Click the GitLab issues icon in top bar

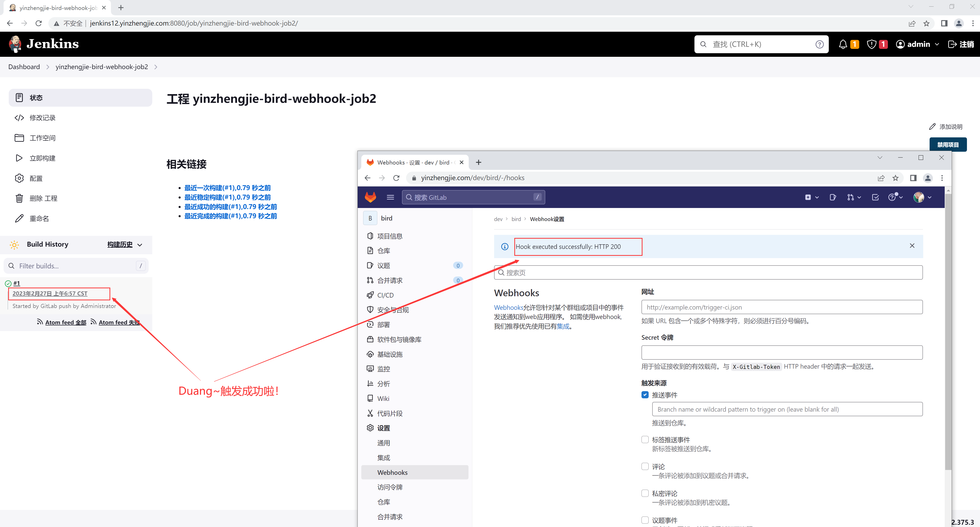tap(832, 197)
